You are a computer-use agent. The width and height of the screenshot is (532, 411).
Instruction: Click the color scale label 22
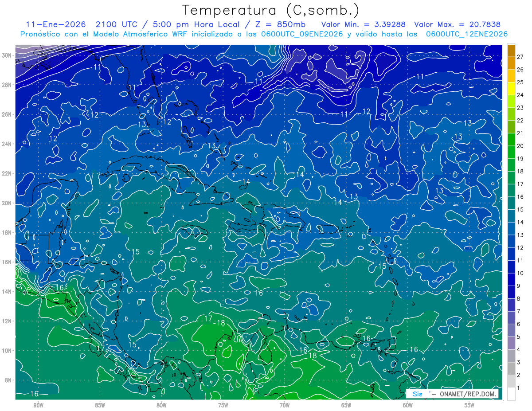(x=520, y=120)
